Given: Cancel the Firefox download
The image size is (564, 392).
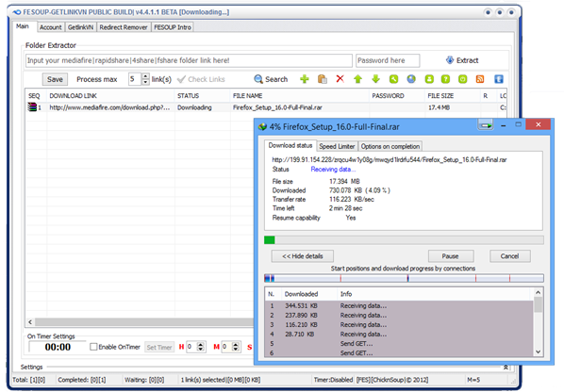Looking at the screenshot, I should point(509,255).
